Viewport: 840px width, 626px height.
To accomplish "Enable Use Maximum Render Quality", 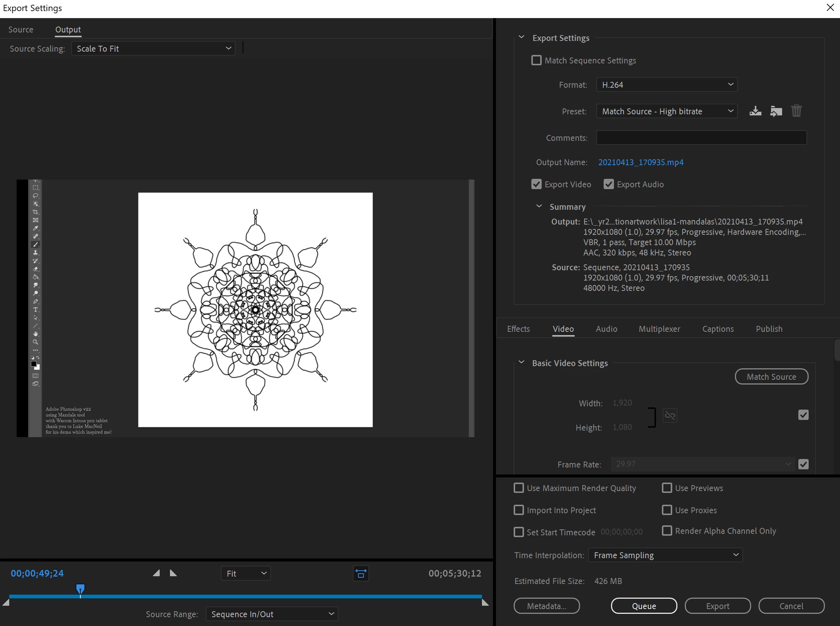I will tap(518, 488).
